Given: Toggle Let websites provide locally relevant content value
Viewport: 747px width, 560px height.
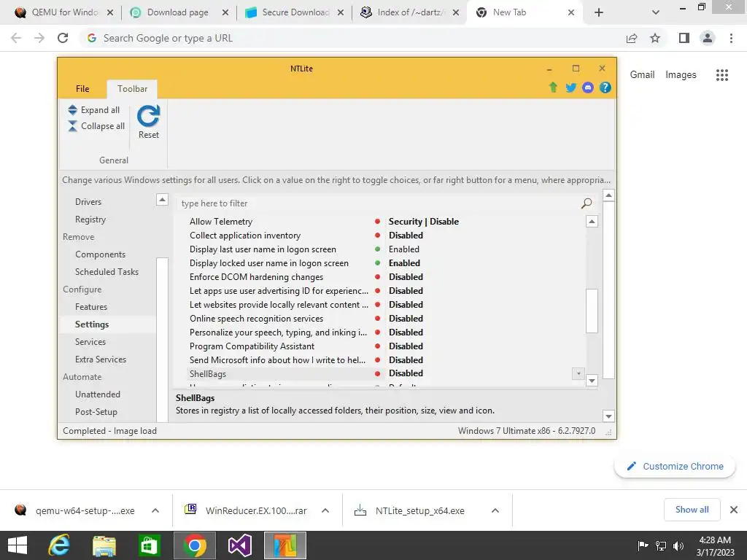Looking at the screenshot, I should tap(406, 304).
